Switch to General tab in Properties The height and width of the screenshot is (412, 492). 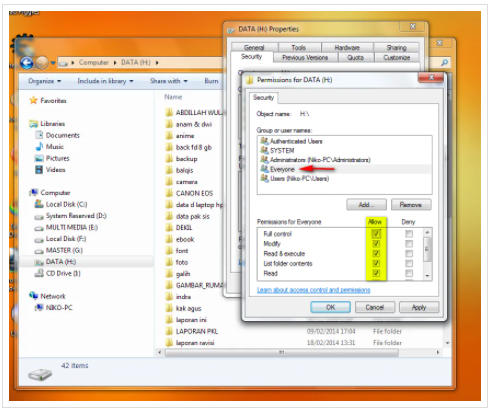(x=254, y=47)
